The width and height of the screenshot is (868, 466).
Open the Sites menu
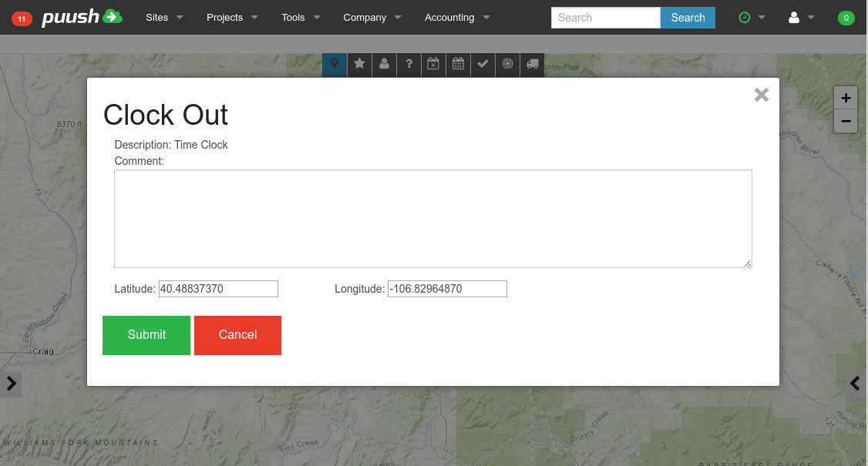[x=164, y=18]
